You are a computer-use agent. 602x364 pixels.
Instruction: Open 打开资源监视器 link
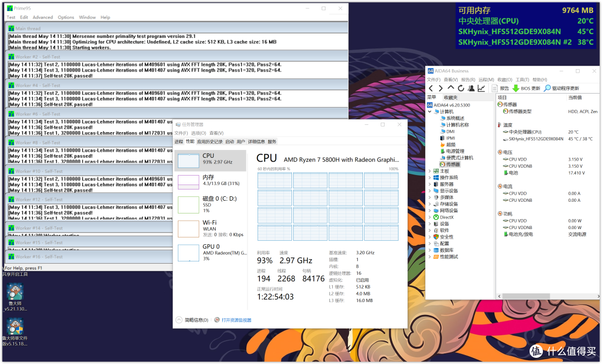click(x=232, y=320)
